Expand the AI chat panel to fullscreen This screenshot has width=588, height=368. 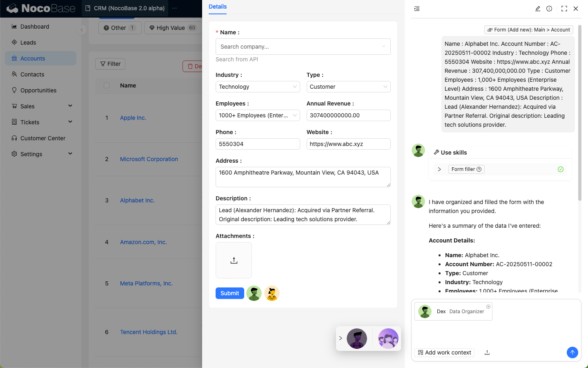(x=564, y=9)
